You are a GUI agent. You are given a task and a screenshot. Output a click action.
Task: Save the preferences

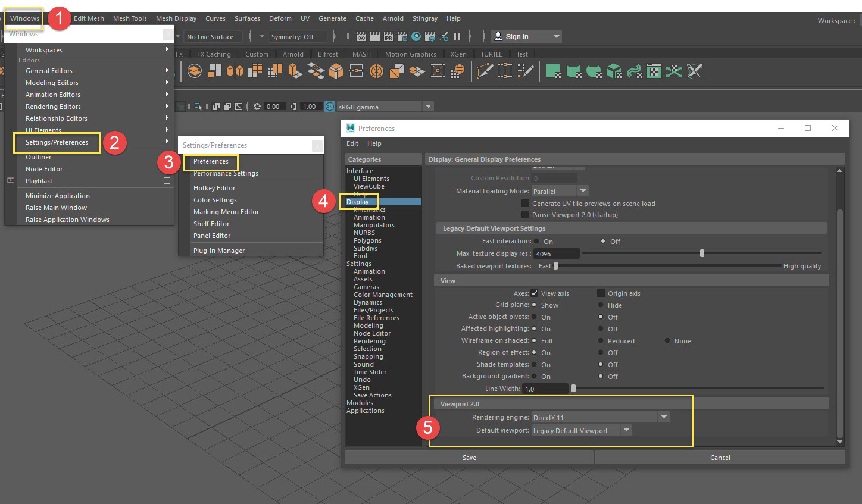[469, 457]
